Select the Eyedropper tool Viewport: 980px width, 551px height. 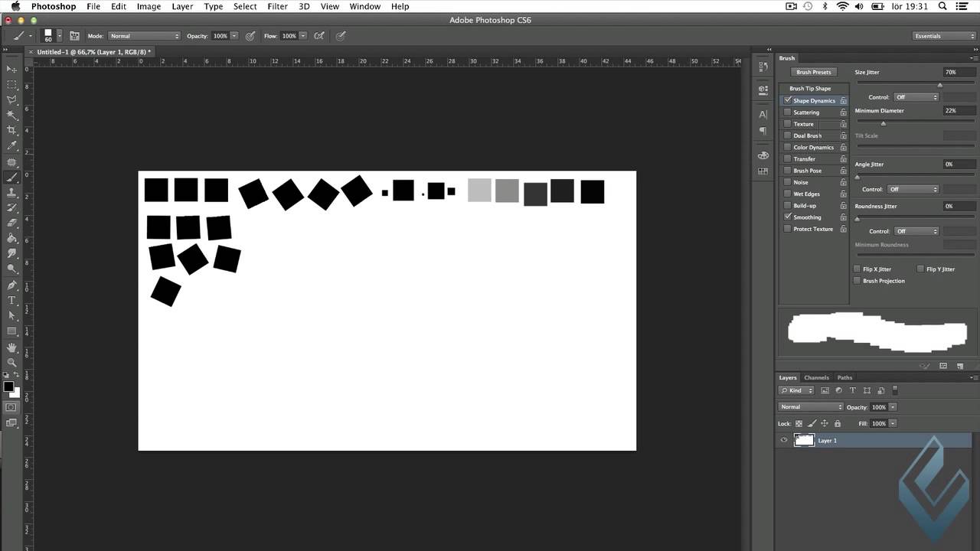click(x=11, y=146)
